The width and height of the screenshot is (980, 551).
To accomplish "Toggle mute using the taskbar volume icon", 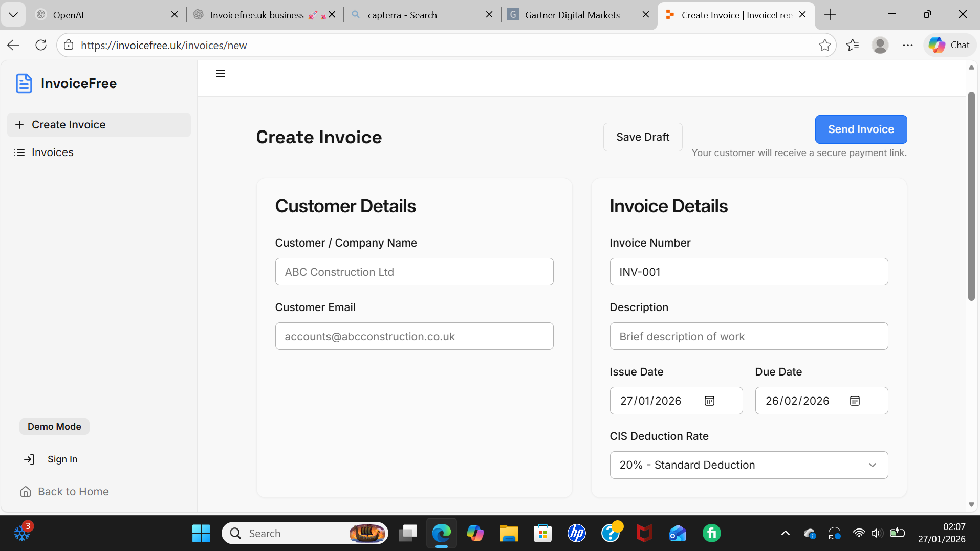I will tap(877, 533).
